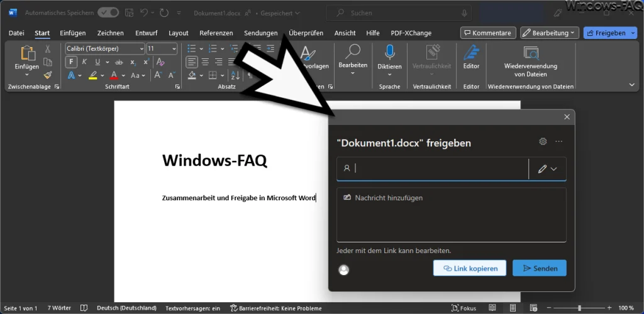The width and height of the screenshot is (644, 314).
Task: Insert a bulleted list
Action: tap(191, 49)
